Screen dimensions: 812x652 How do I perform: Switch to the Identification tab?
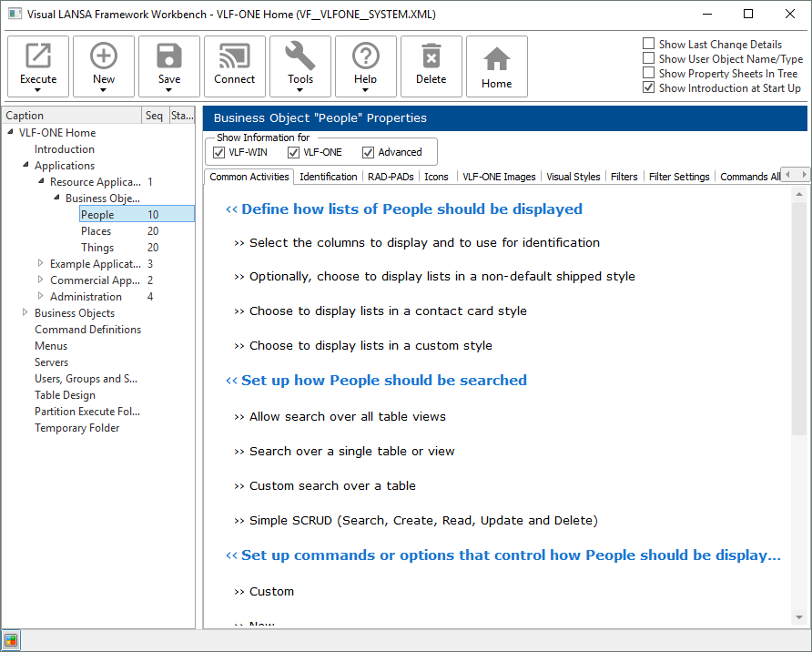[x=328, y=177]
